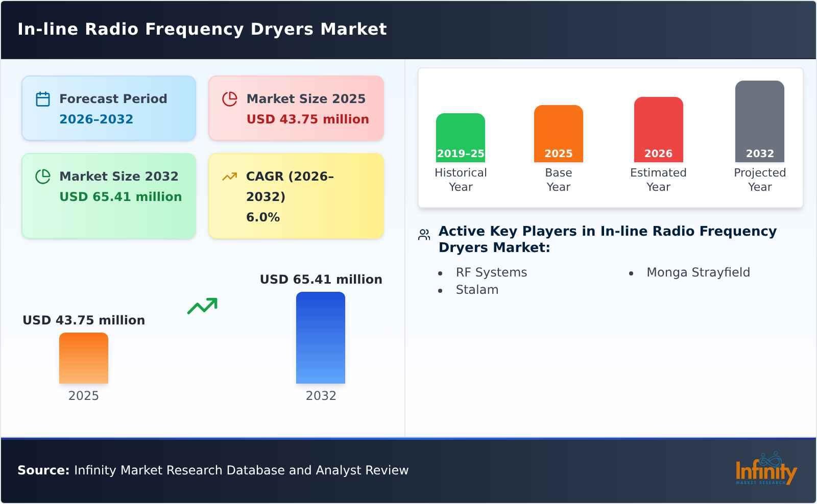Click the Monga Strayfield key player entry
The width and height of the screenshot is (817, 504).
tap(698, 272)
